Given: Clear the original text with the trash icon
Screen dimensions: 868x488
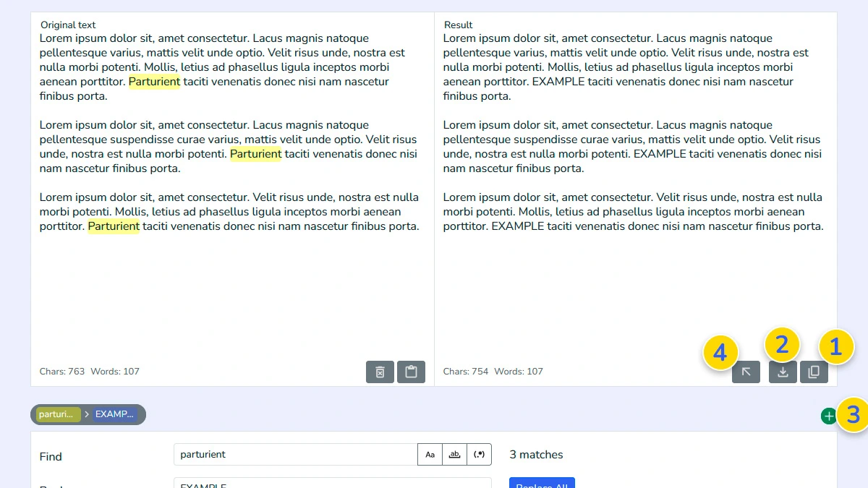Looking at the screenshot, I should [x=380, y=372].
